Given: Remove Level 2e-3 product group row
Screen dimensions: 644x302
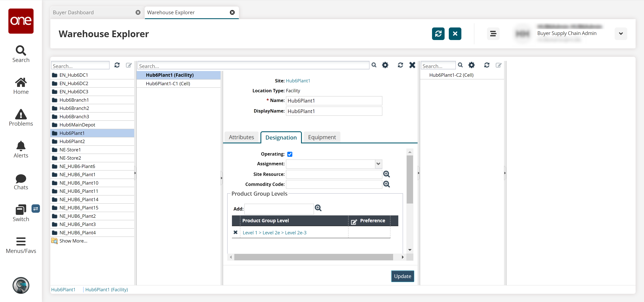Looking at the screenshot, I should click(235, 232).
